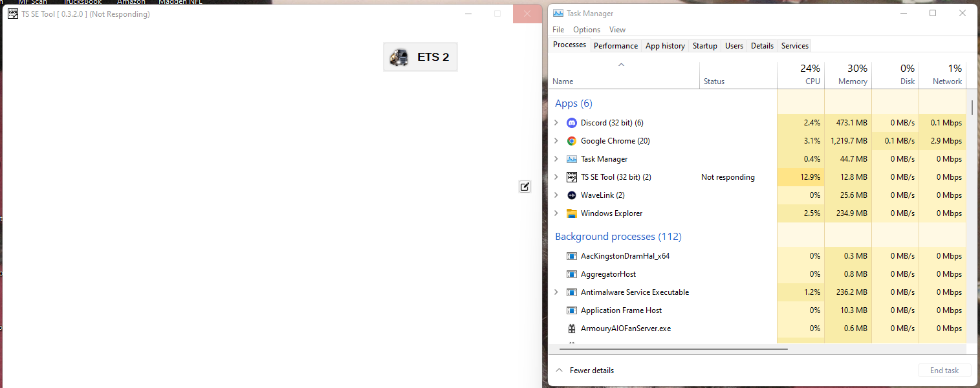Expand the Google Chrome process group

pos(556,140)
